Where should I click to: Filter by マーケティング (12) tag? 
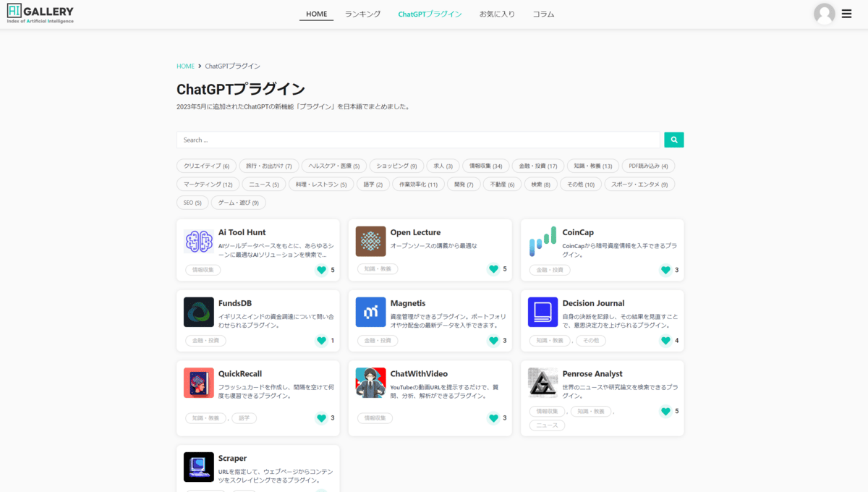(208, 184)
